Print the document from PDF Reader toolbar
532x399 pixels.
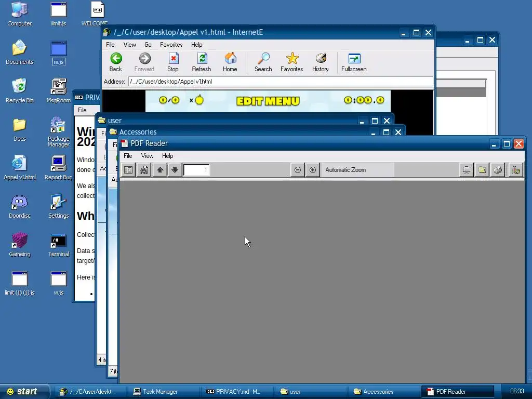coord(498,170)
